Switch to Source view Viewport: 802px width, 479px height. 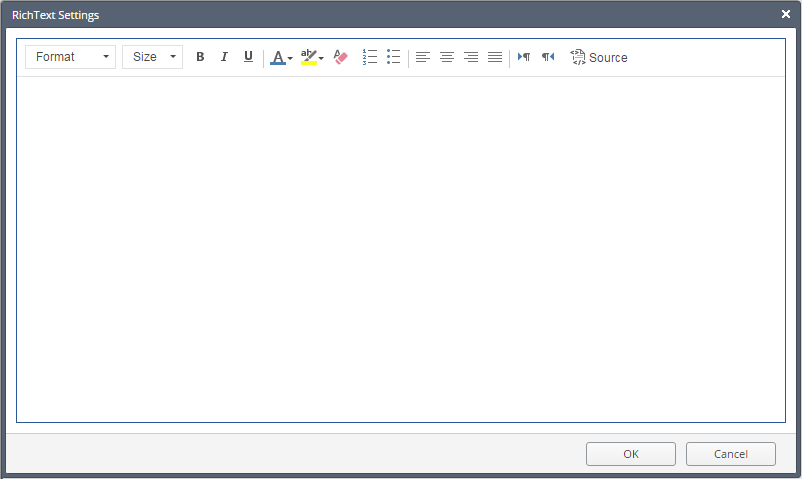tap(599, 57)
